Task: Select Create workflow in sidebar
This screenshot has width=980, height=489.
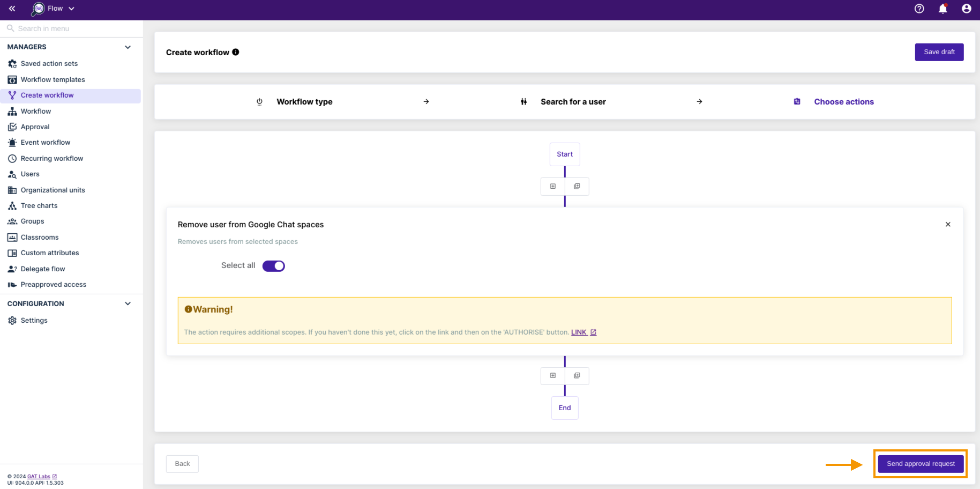Action: pyautogui.click(x=71, y=95)
